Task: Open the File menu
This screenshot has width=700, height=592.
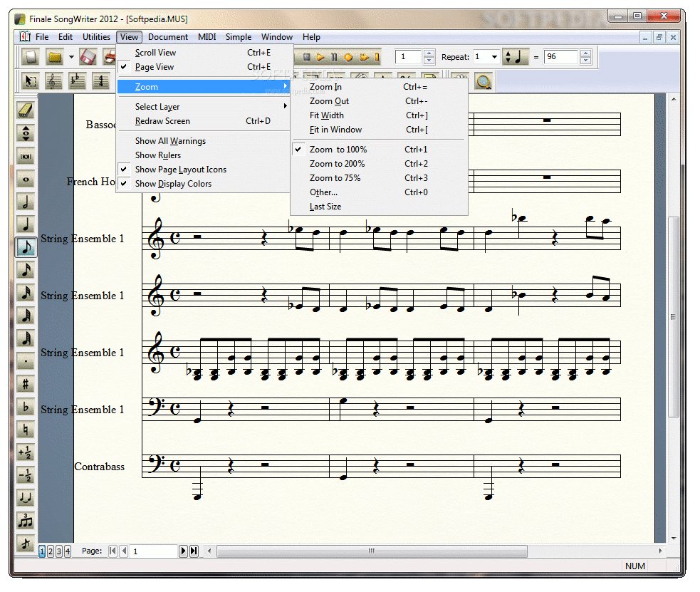Action: (42, 37)
